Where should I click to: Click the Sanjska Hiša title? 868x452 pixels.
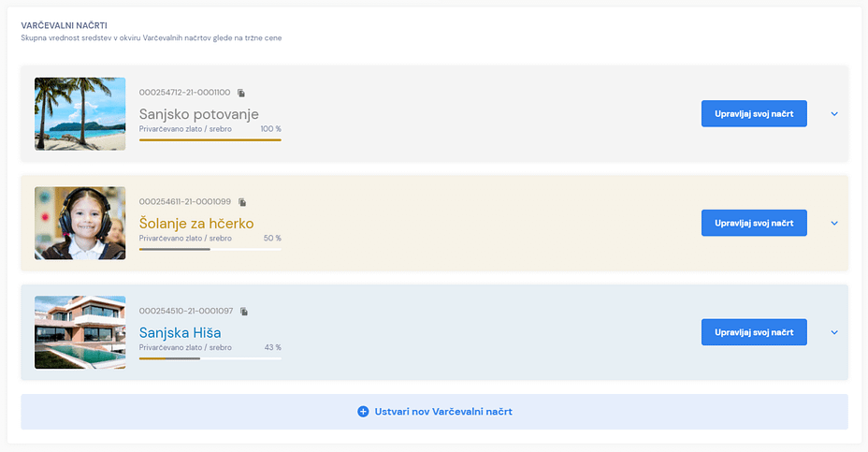point(180,332)
